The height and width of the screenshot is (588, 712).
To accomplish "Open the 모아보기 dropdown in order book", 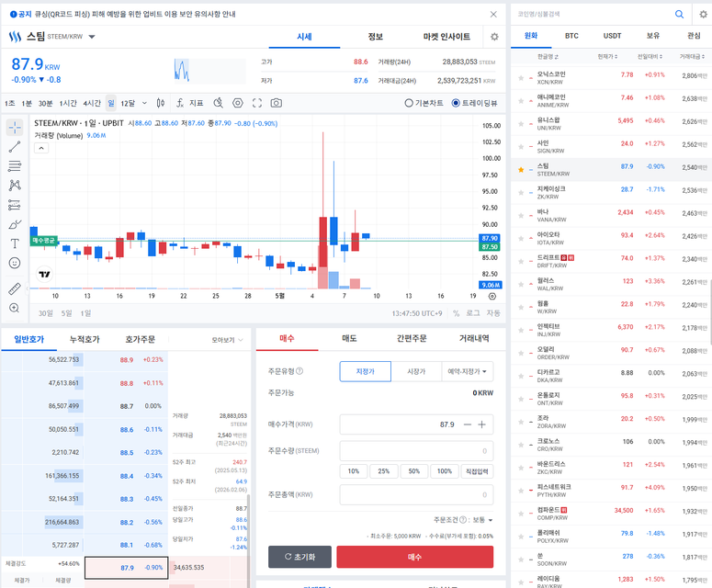I will coord(228,340).
